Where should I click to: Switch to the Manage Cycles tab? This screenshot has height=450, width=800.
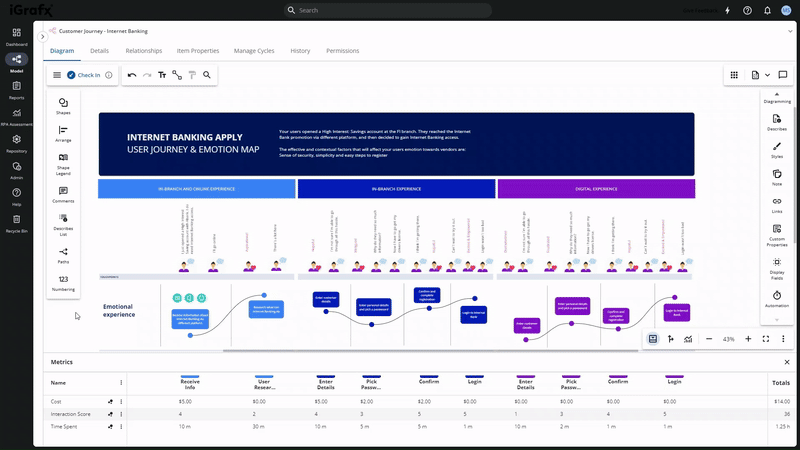pyautogui.click(x=254, y=50)
